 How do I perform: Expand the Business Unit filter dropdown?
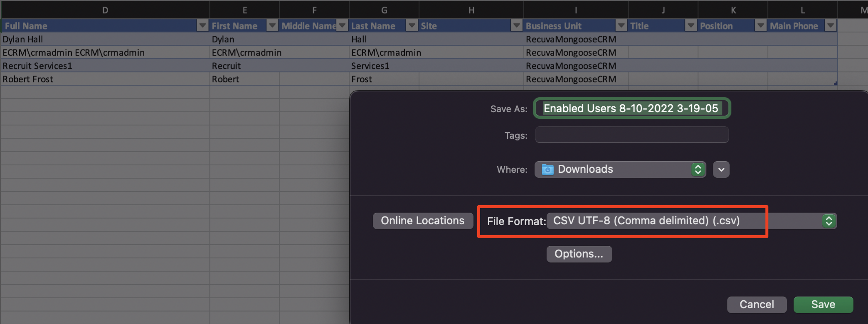tap(621, 26)
